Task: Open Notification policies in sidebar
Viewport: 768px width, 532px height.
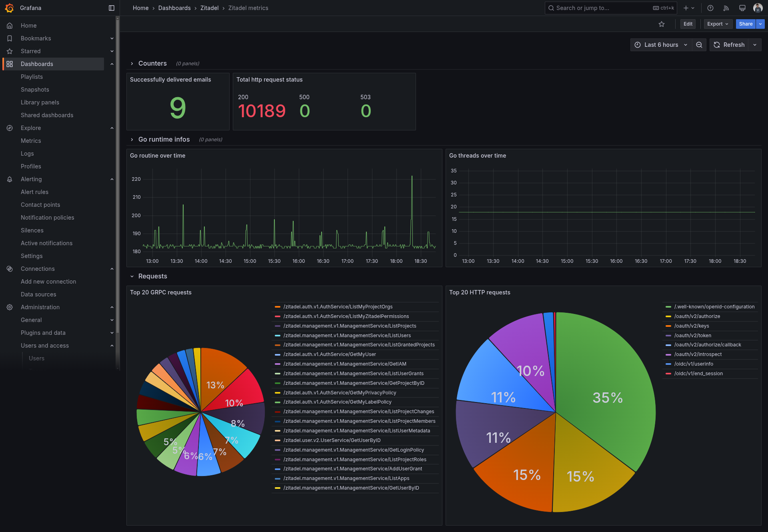Action: click(48, 218)
